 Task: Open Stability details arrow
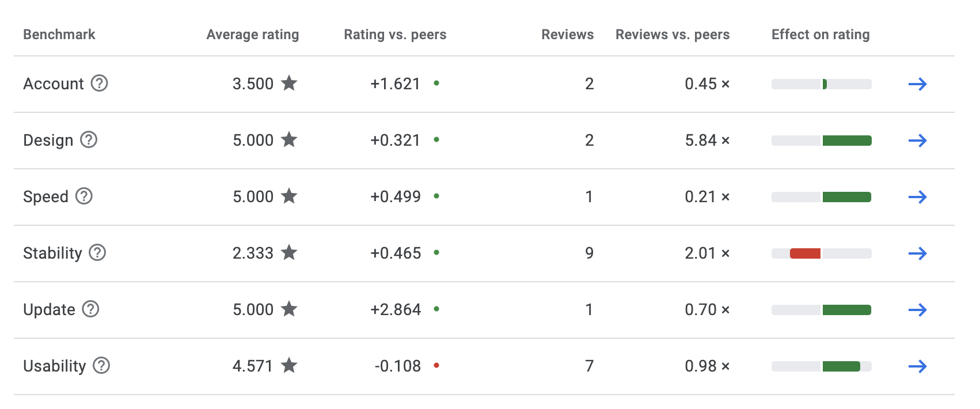[917, 253]
